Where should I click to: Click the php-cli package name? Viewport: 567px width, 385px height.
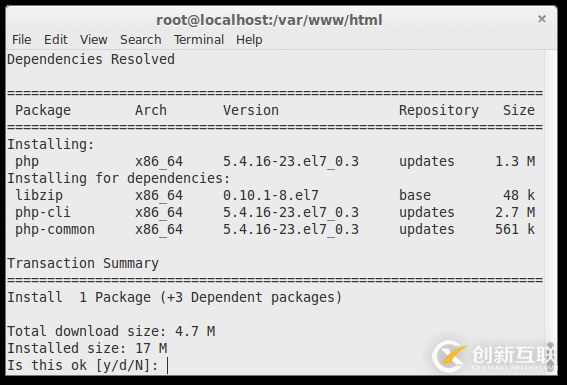43,213
